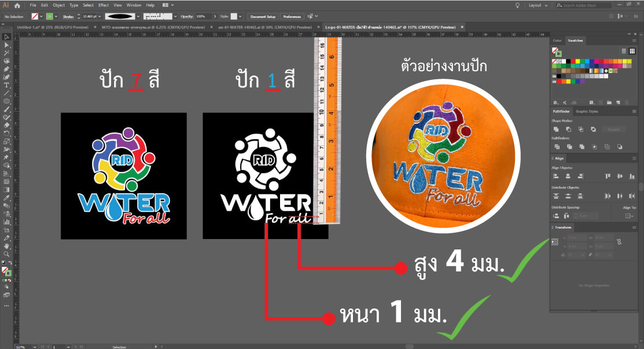Select the Gradient tool
The width and height of the screenshot is (644, 349).
coord(6,190)
